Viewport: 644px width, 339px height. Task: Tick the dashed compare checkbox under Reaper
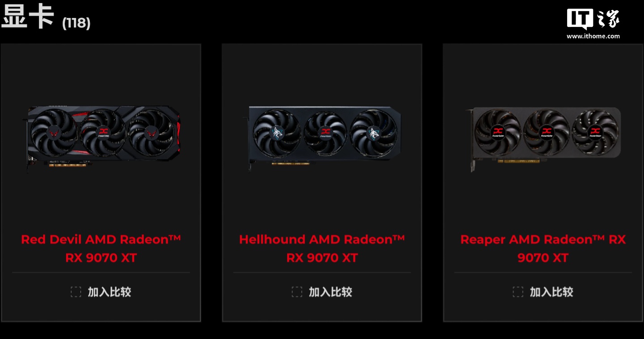click(x=518, y=292)
